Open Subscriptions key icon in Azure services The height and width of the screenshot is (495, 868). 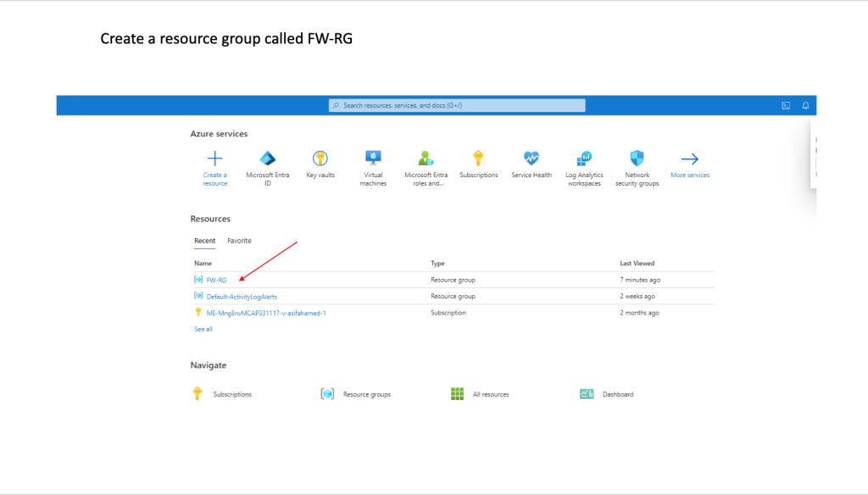click(478, 159)
